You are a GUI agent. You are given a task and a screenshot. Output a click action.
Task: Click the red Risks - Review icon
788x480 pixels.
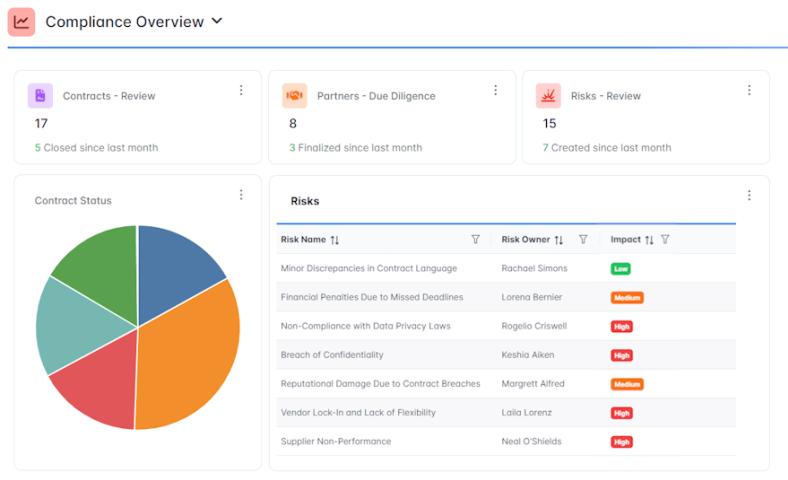(x=548, y=96)
